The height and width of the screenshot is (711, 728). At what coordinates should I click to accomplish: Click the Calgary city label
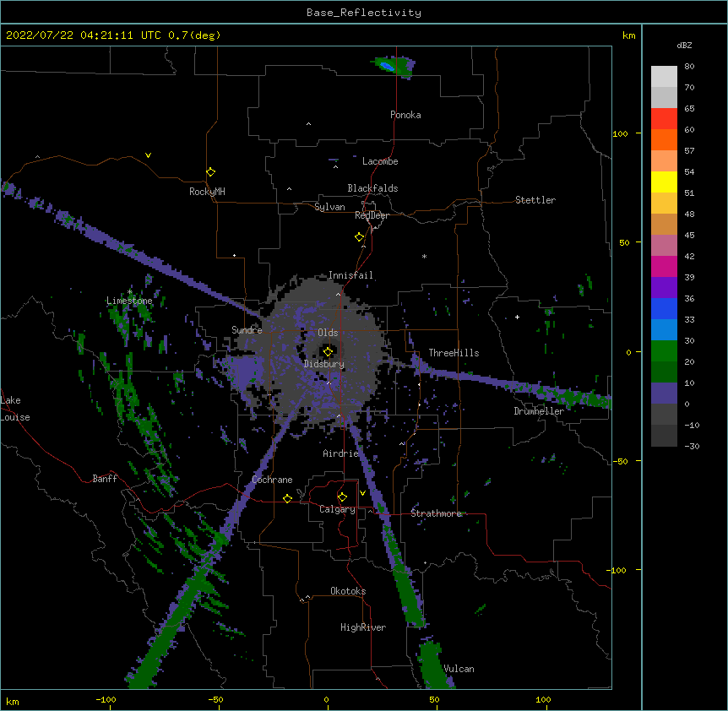[337, 509]
